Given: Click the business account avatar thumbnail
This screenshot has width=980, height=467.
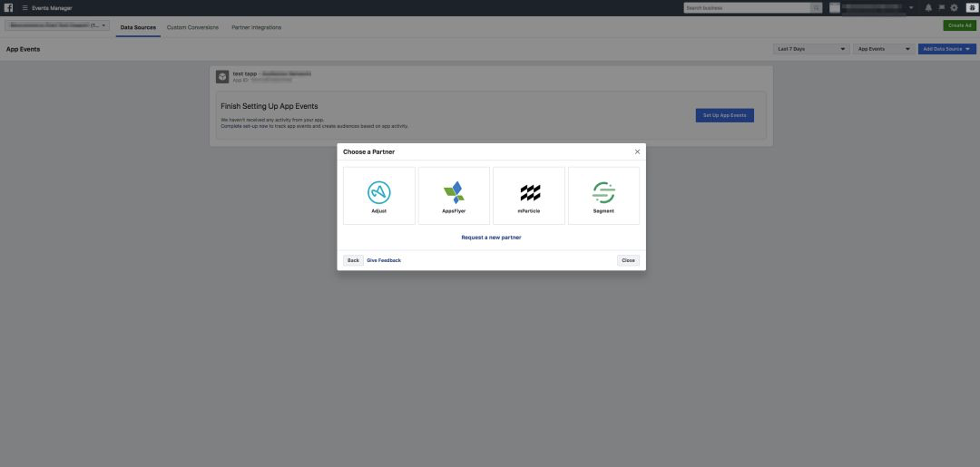Looking at the screenshot, I should point(835,8).
